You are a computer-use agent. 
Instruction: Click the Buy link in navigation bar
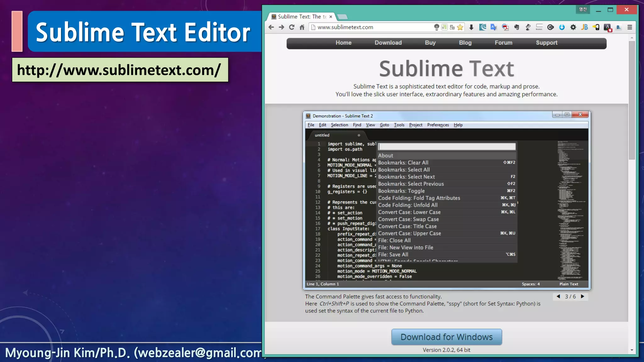430,43
